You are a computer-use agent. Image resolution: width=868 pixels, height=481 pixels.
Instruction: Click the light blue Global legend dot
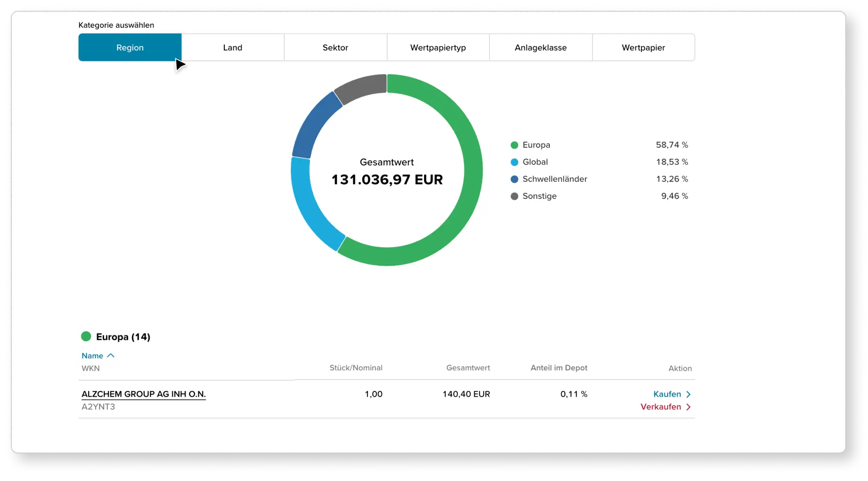(514, 162)
